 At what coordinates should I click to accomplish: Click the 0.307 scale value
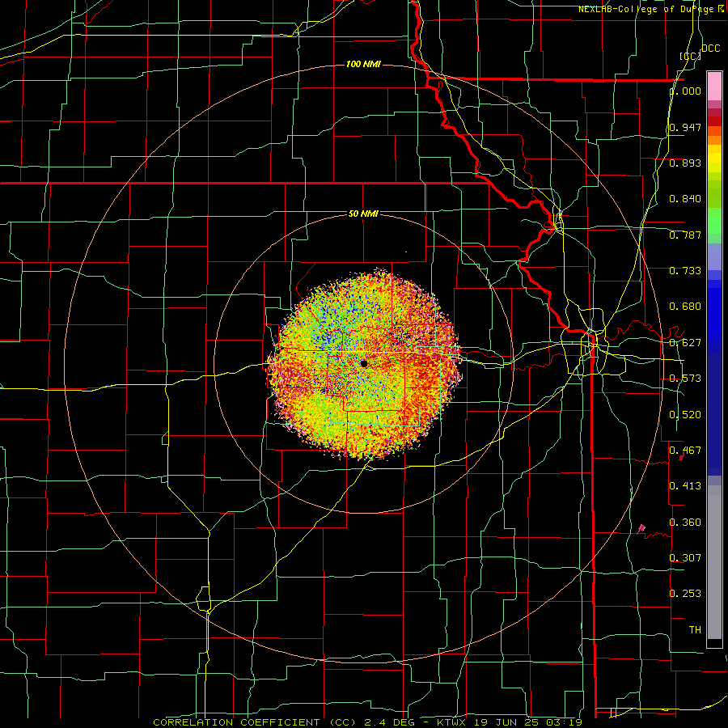pos(685,557)
